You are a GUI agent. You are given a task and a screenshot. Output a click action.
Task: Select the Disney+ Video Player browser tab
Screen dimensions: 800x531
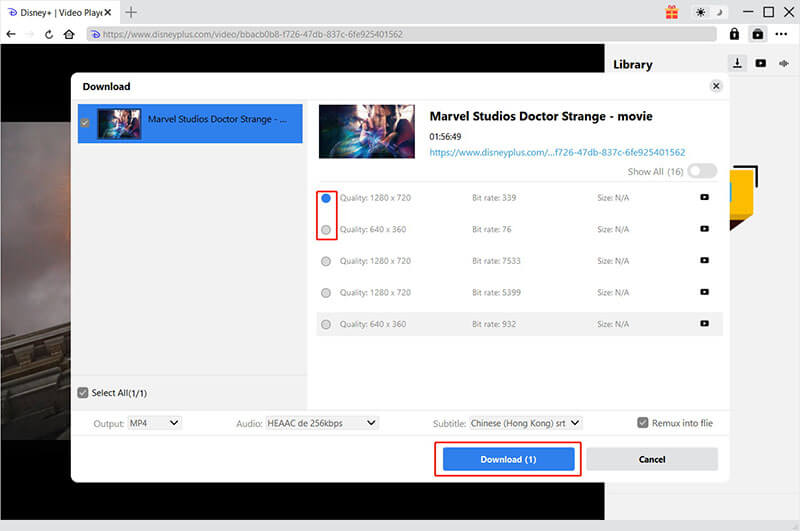[58, 12]
